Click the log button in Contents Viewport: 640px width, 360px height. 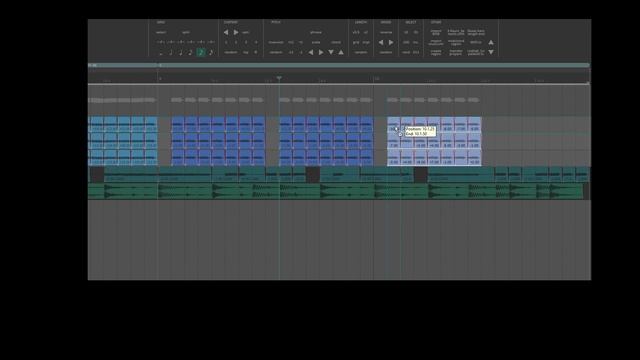click(x=246, y=52)
